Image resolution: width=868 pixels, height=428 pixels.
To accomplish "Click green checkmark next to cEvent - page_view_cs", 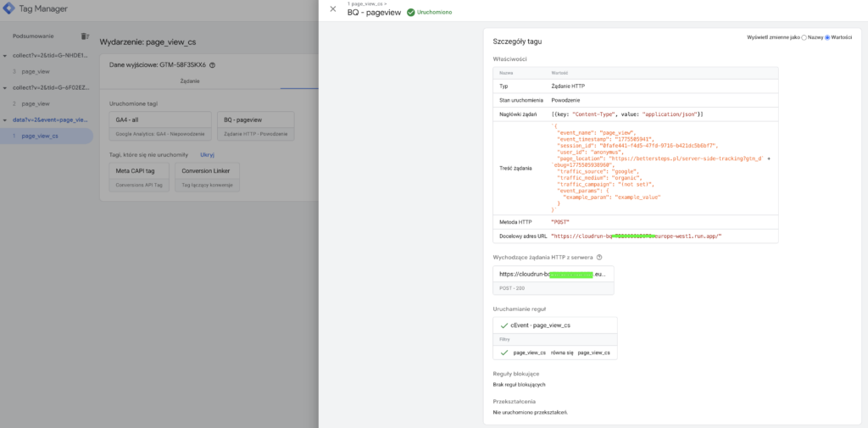I will point(504,325).
